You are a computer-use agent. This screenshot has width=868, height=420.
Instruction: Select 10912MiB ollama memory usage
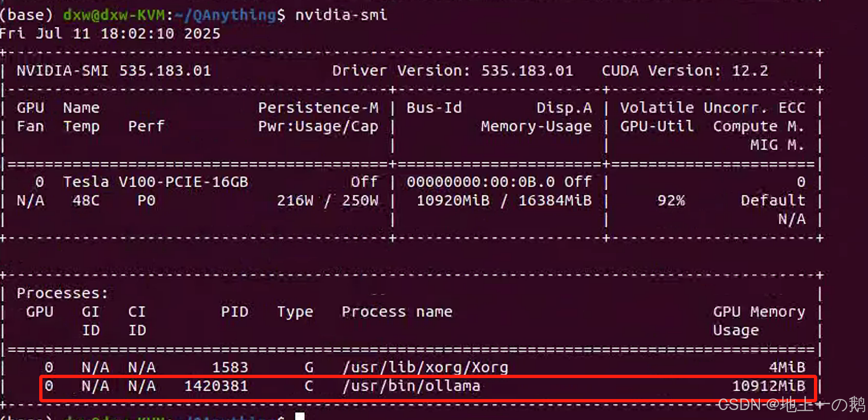769,386
